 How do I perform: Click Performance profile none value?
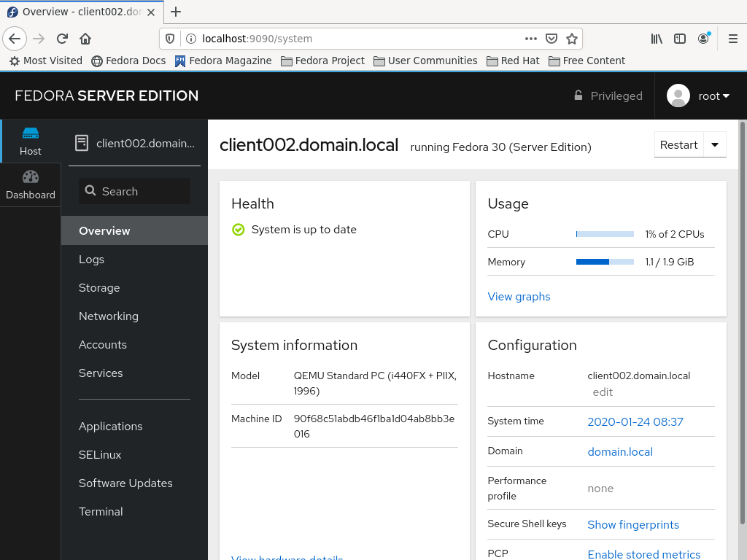point(600,489)
